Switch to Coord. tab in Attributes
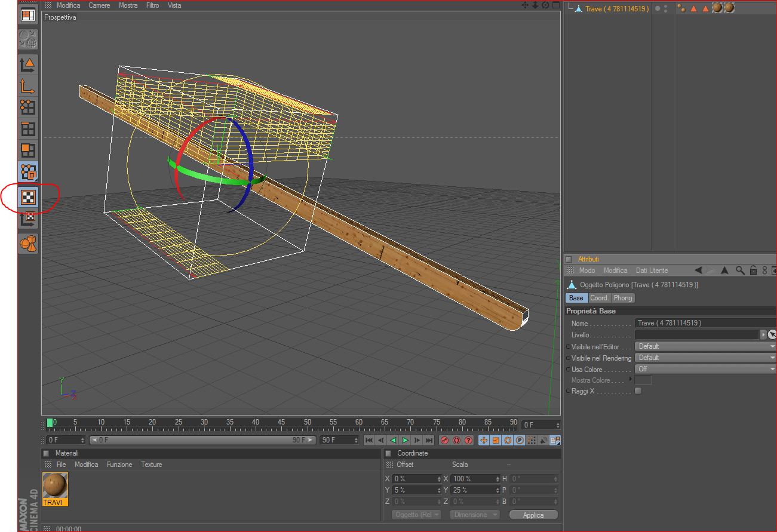The image size is (777, 532). (x=600, y=298)
